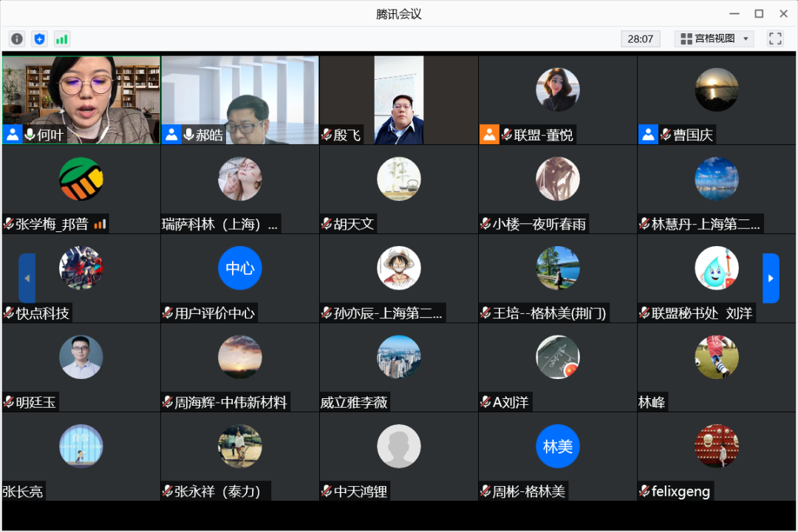The image size is (798, 532).
Task: Click felixgeng's red door avatar
Action: [717, 446]
